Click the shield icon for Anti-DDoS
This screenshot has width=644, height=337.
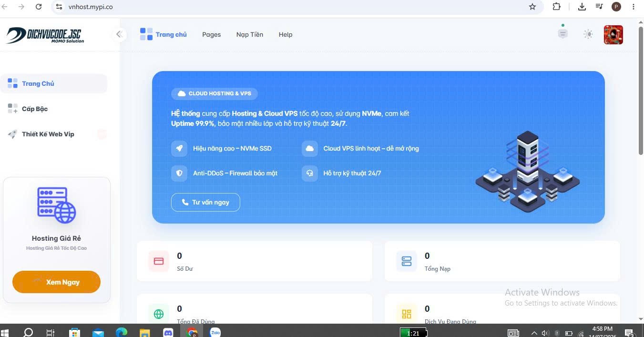click(x=179, y=173)
